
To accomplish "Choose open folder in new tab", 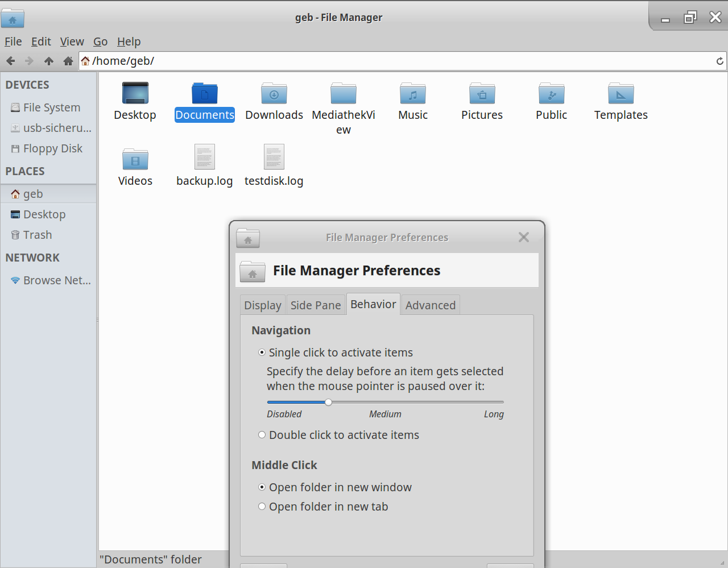I will point(262,507).
